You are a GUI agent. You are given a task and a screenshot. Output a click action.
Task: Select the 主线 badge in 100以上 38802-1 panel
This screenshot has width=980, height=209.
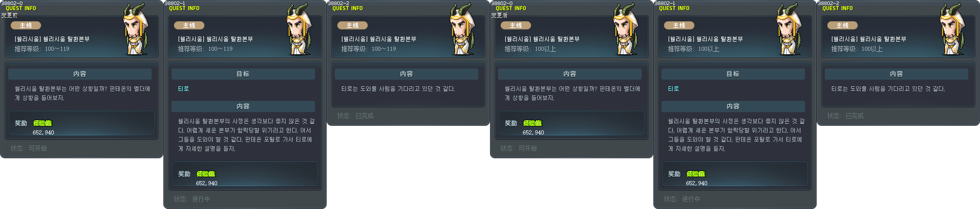click(679, 25)
